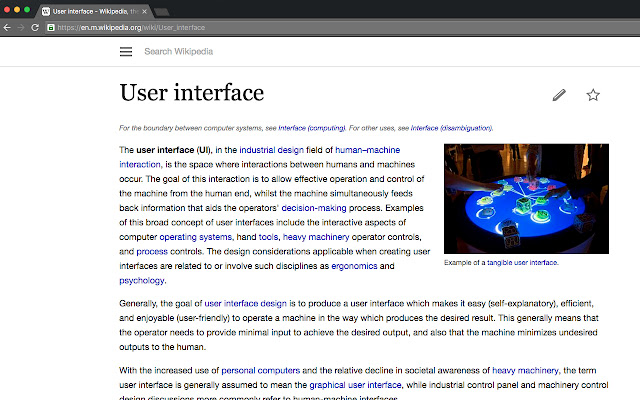Add page to watchlist with star icon
640x400 pixels.
click(x=593, y=95)
